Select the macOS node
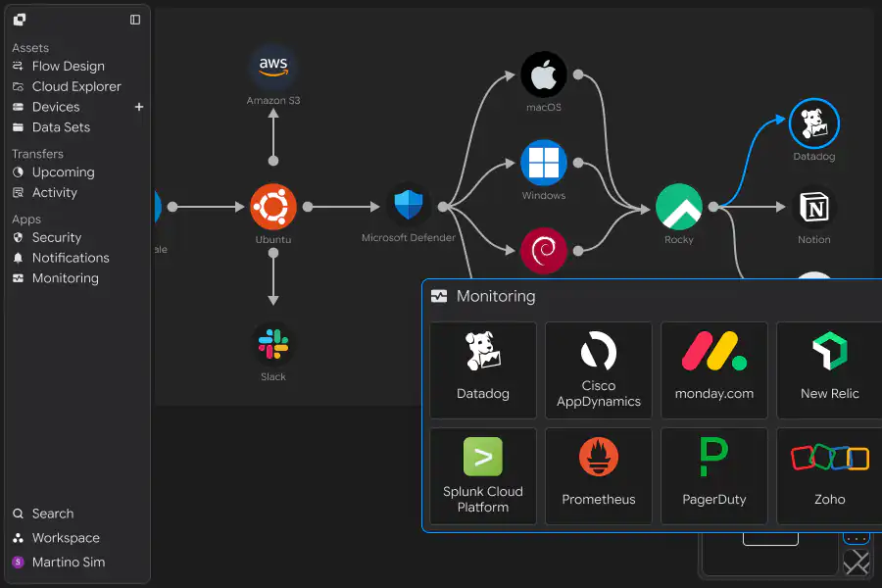 pos(544,74)
